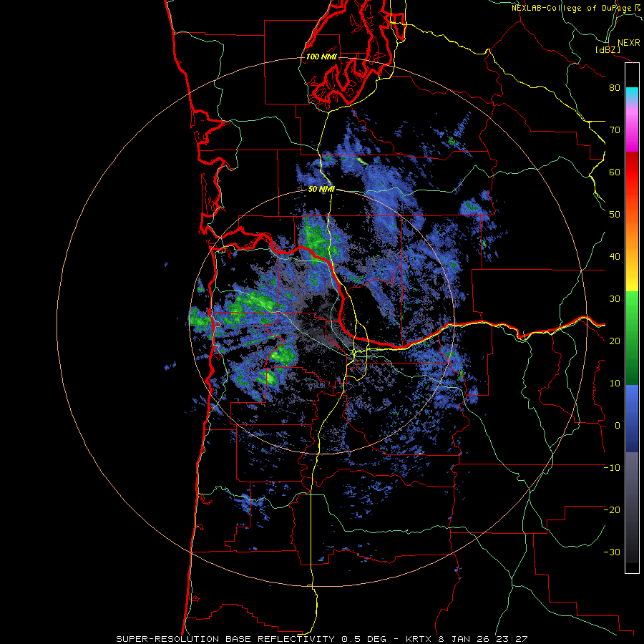This screenshot has width=644, height=644.
Task: Click the NEXLAB-College of DuPage label
Action: click(572, 8)
